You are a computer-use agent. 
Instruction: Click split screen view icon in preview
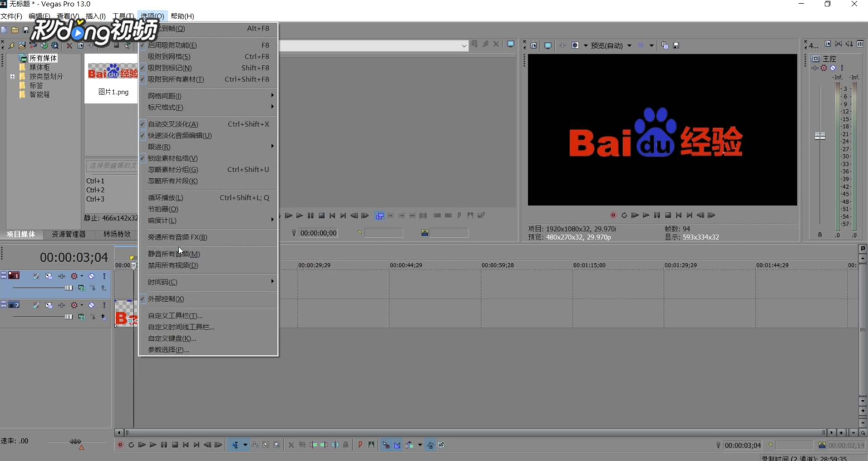click(x=575, y=45)
